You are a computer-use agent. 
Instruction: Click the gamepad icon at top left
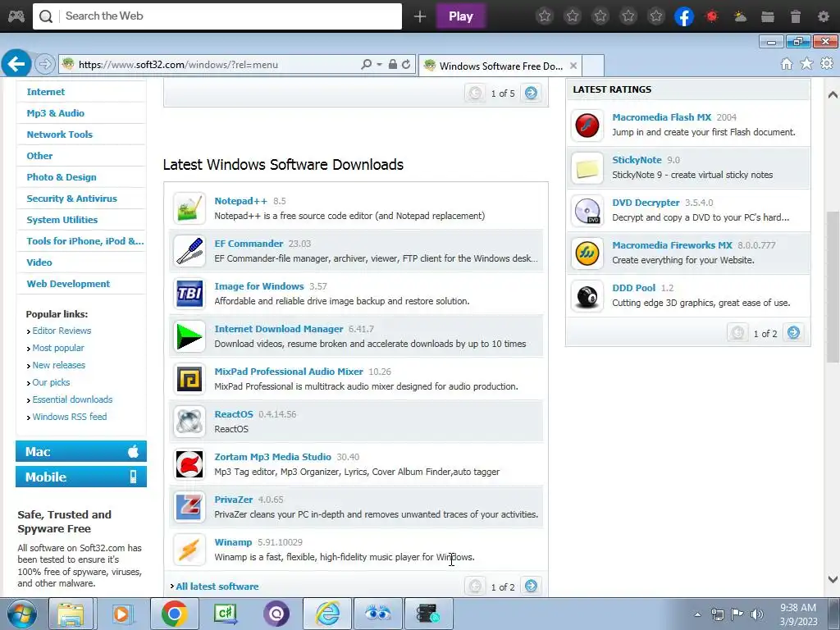point(16,16)
